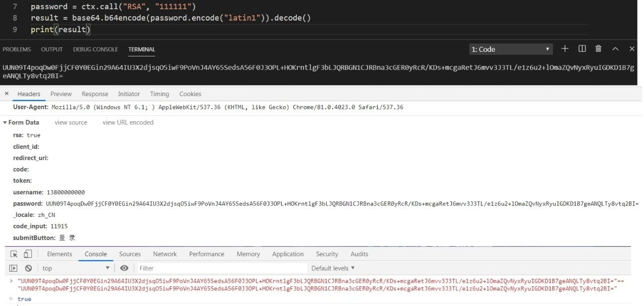This screenshot has width=644, height=306.
Task: Switch to the PROBLEMS panel tab
Action: [17, 49]
